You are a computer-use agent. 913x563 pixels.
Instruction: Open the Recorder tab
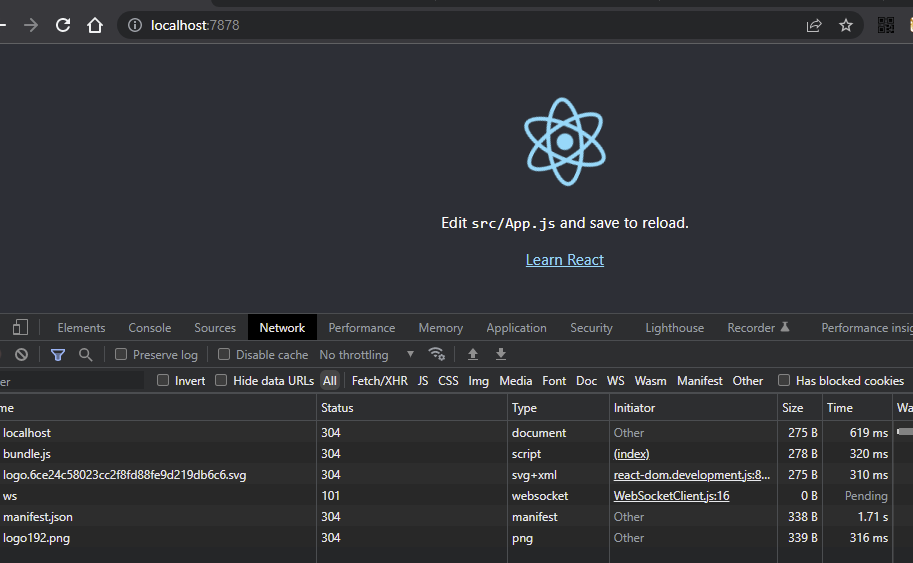click(x=751, y=328)
